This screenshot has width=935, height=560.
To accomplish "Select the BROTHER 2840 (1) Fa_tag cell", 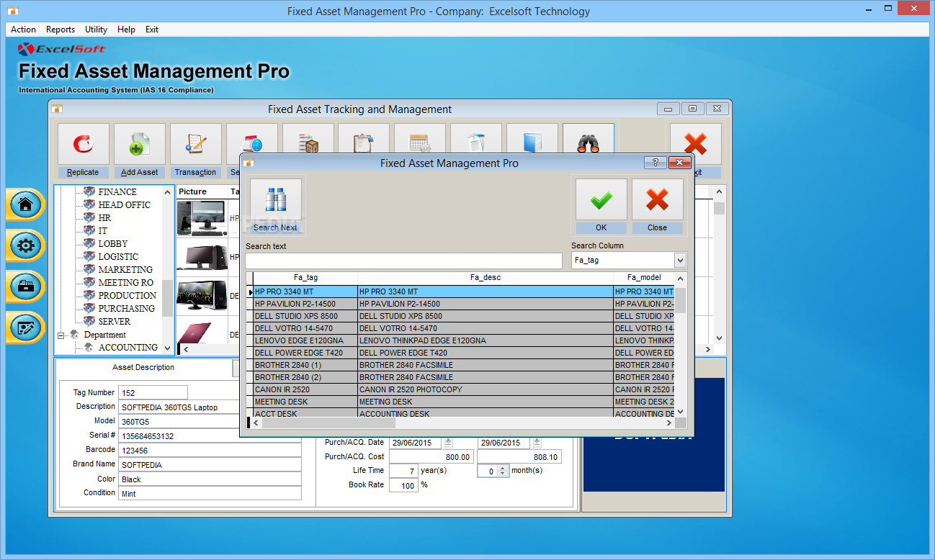I will pyautogui.click(x=305, y=366).
